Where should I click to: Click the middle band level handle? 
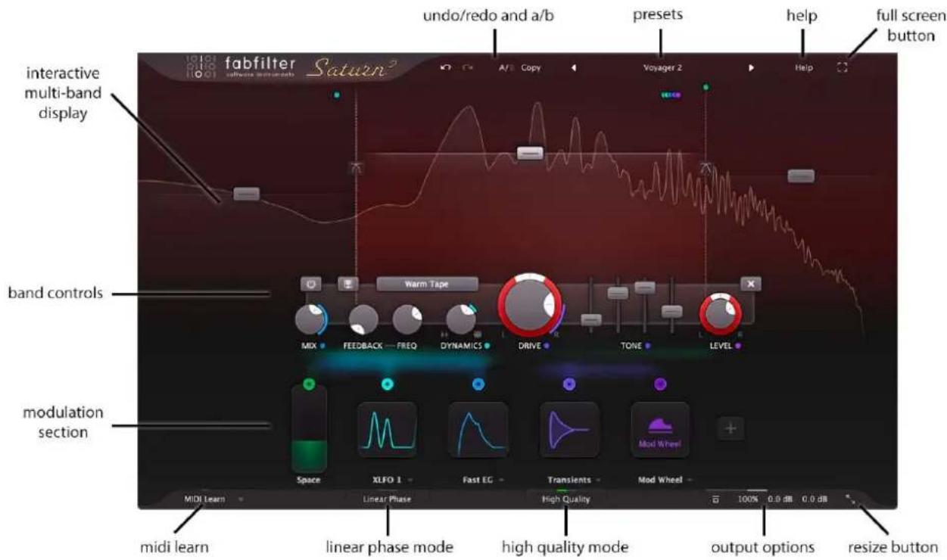pyautogui.click(x=530, y=153)
